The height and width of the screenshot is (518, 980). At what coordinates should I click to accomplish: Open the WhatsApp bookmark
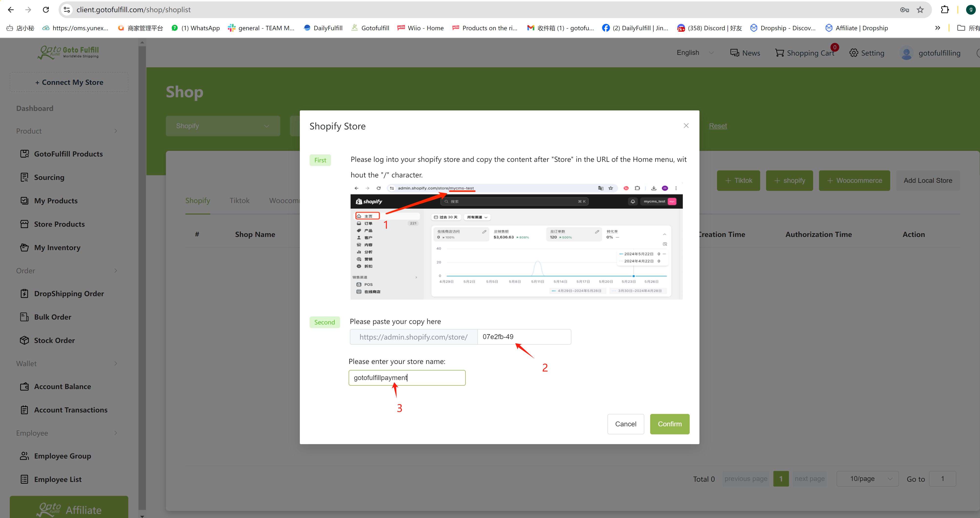pos(196,28)
